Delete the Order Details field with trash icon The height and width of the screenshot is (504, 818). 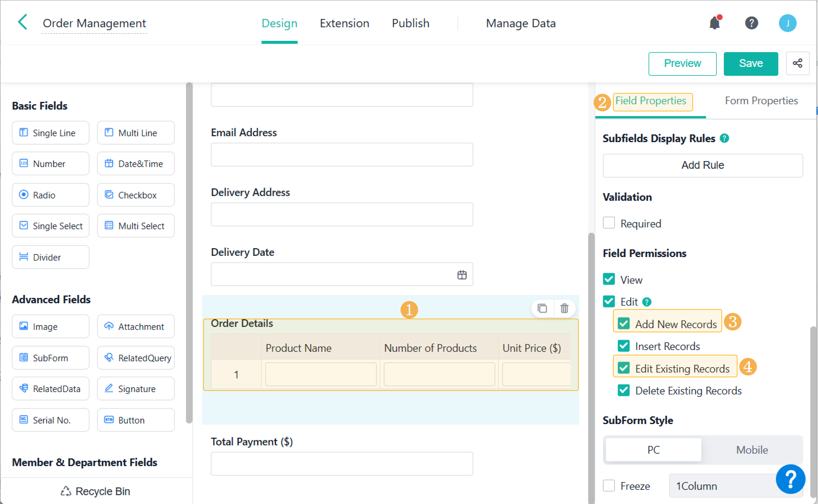[x=564, y=308]
